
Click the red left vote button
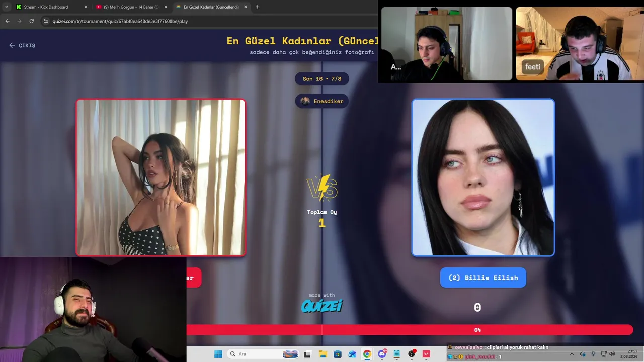click(194, 278)
